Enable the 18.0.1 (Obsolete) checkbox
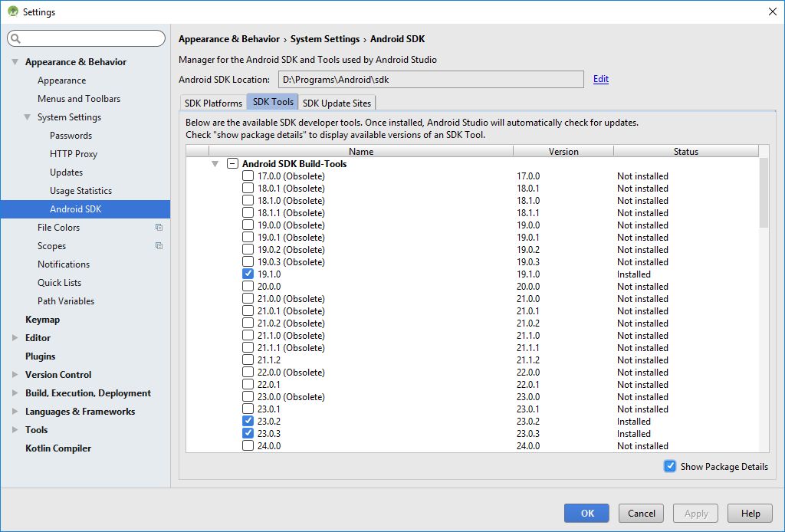 [248, 188]
